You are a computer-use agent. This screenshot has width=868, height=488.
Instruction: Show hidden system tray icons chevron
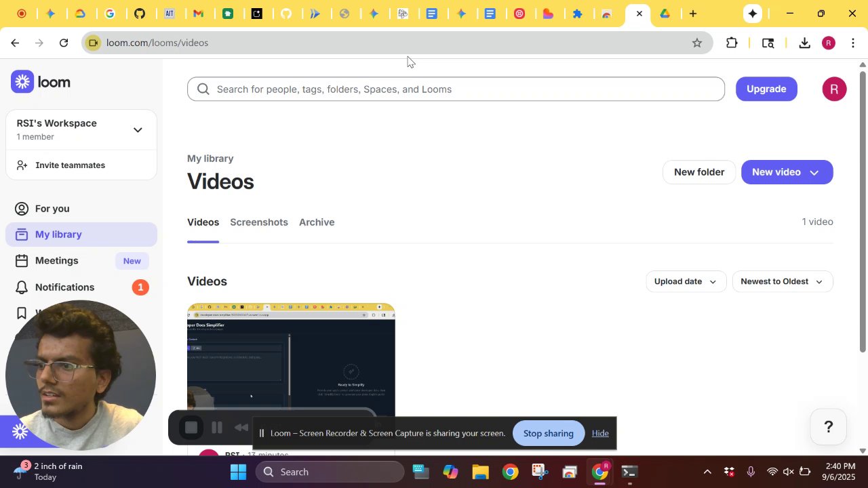[x=707, y=472]
